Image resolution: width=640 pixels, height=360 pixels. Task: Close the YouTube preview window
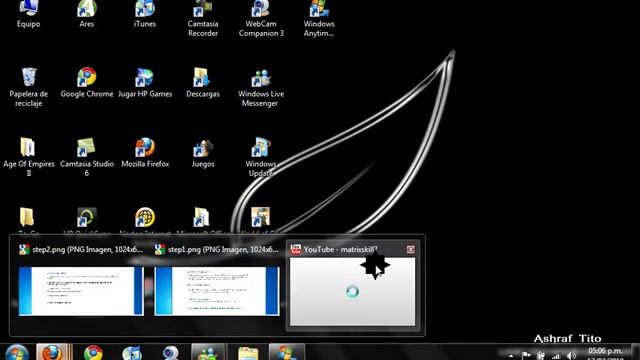pyautogui.click(x=411, y=249)
